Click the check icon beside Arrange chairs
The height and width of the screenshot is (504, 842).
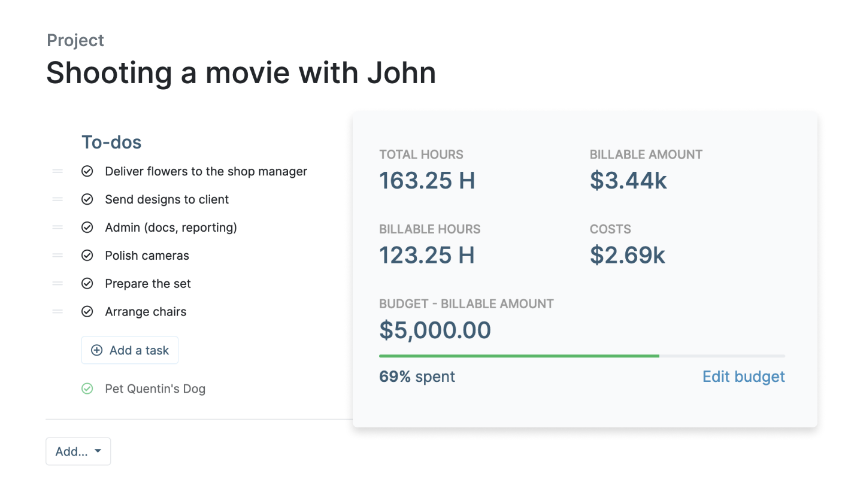pyautogui.click(x=87, y=311)
